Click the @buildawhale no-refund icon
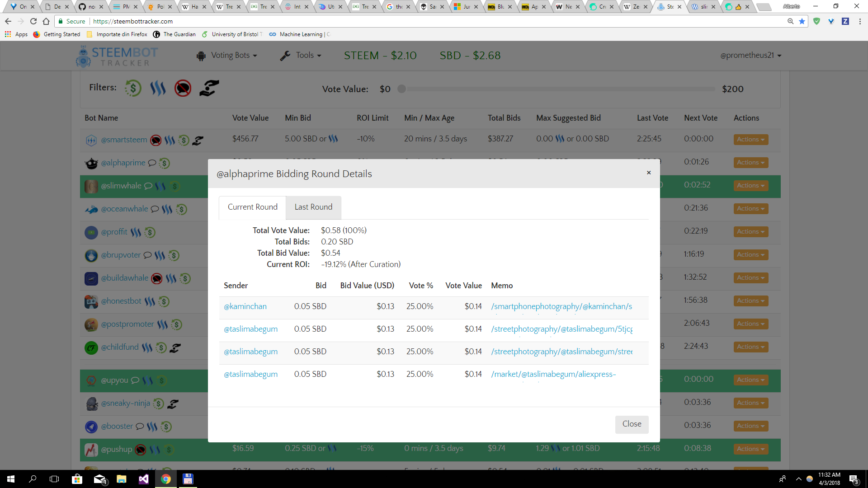The image size is (868, 488). 156,278
